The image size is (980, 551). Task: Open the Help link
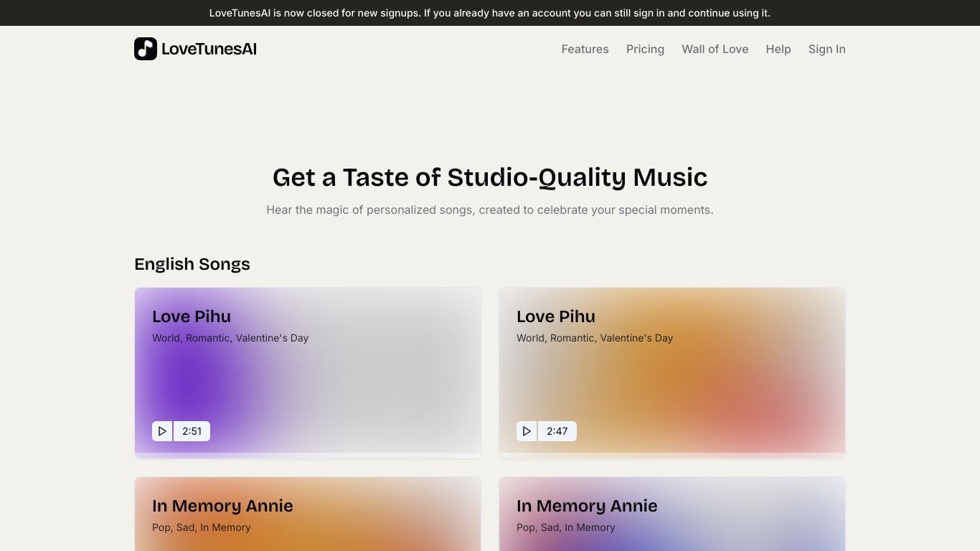coord(778,49)
